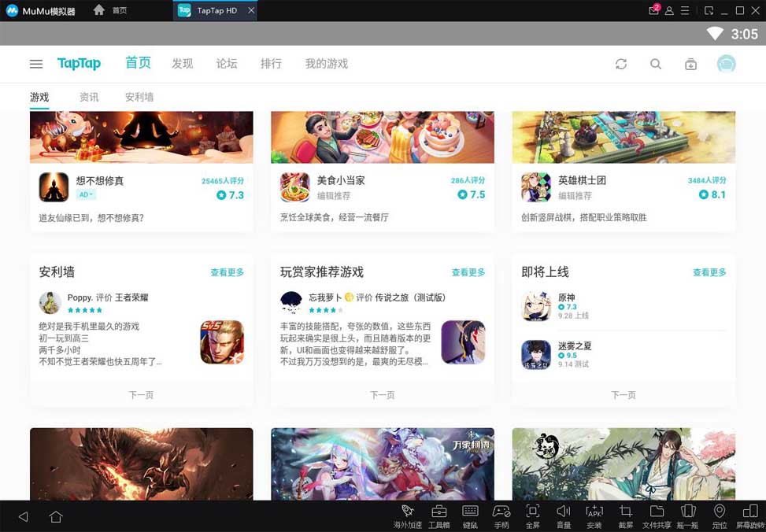Open the 音量 volume control

[563, 517]
